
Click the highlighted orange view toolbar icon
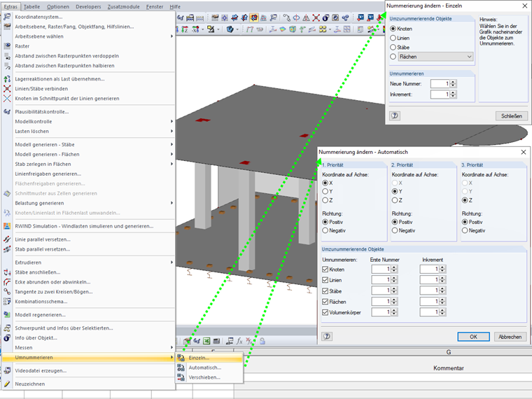(254, 17)
